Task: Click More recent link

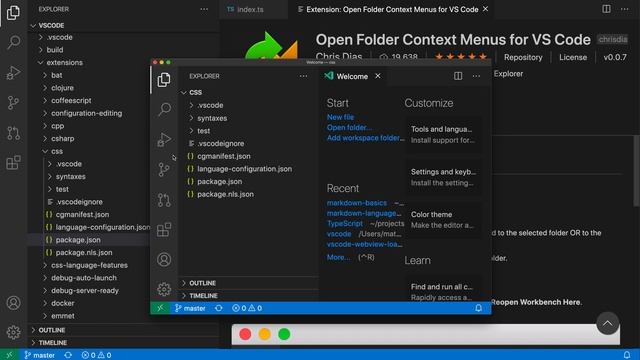Action: [338, 257]
